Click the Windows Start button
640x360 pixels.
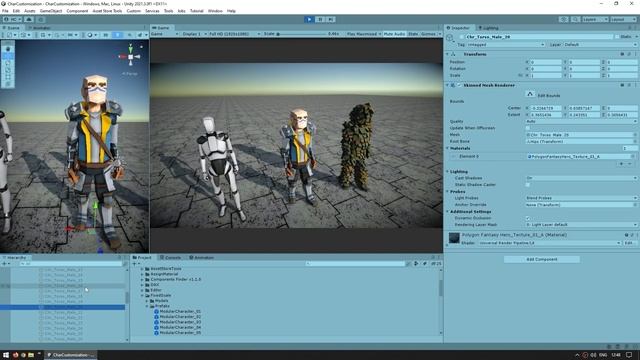click(x=6, y=355)
